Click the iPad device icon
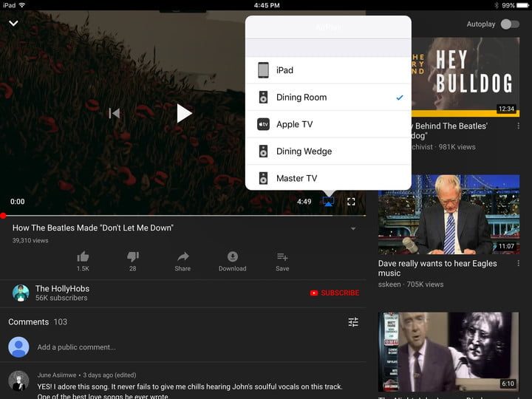This screenshot has height=399, width=532. (263, 70)
